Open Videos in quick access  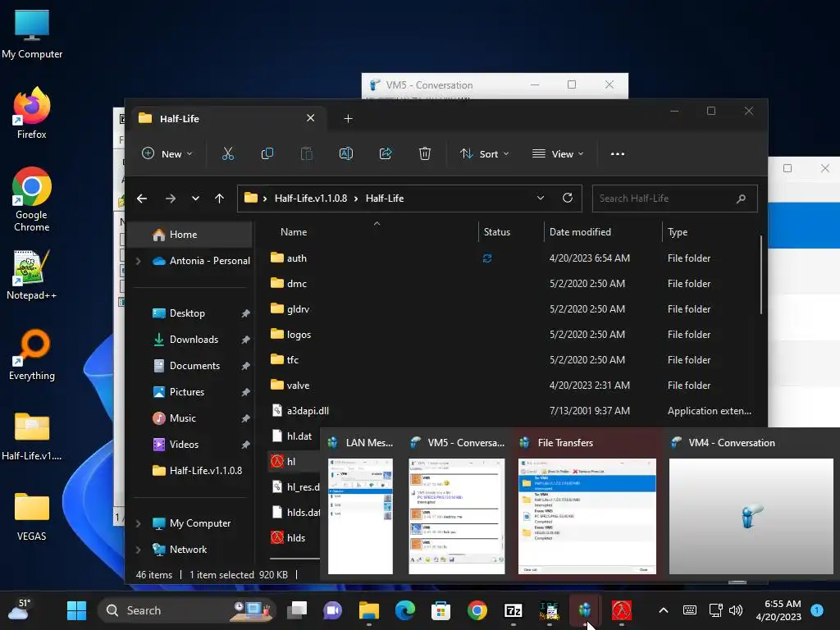point(184,445)
